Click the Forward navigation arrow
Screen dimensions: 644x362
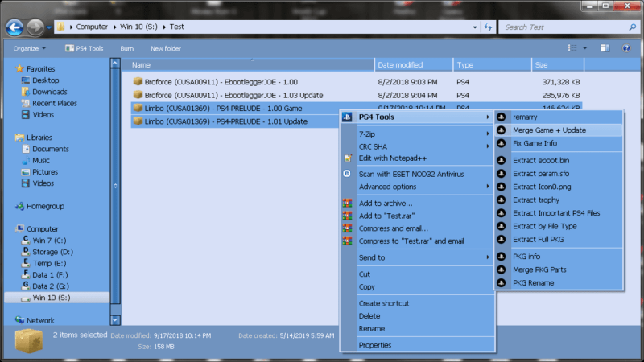point(35,27)
